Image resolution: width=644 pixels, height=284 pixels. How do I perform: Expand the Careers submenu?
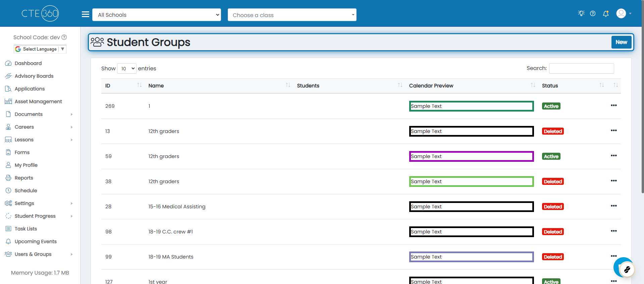(72, 127)
